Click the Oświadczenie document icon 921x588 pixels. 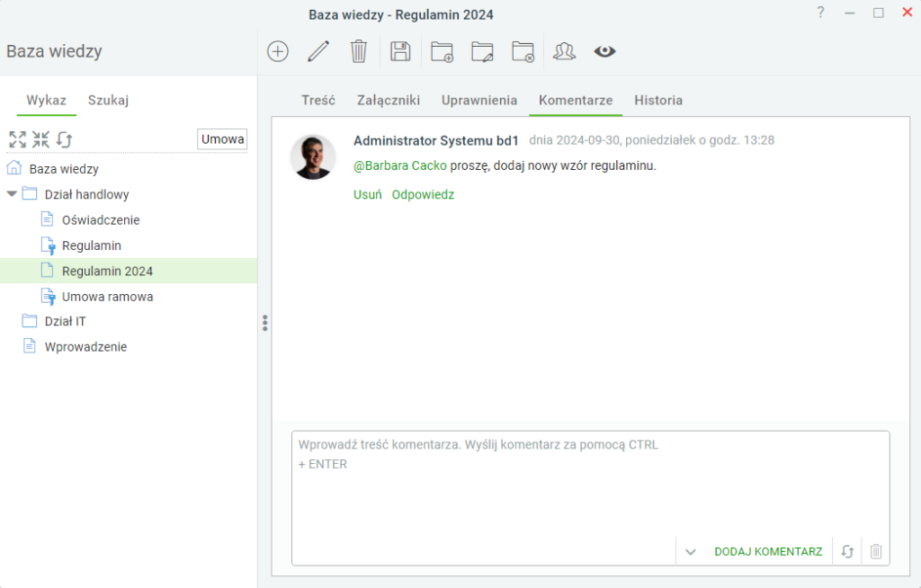click(x=47, y=219)
